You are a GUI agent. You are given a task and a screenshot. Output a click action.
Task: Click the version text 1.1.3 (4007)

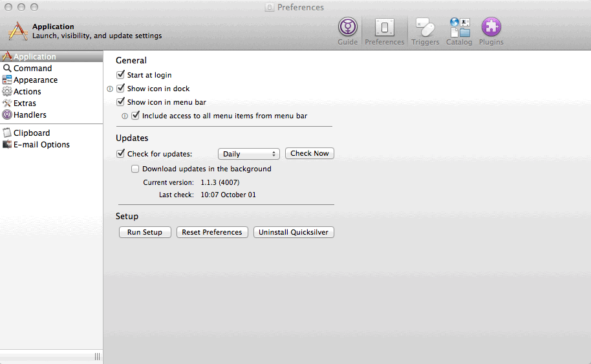click(x=220, y=182)
